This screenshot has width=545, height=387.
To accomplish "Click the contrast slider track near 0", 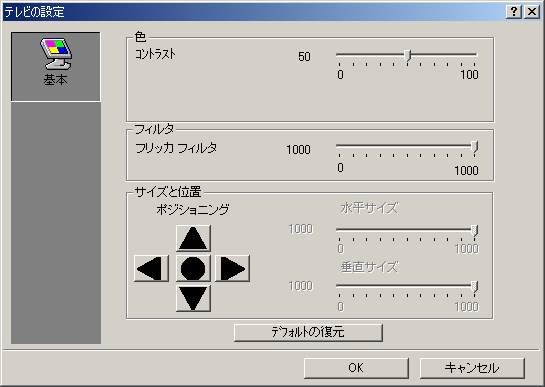I will point(341,55).
